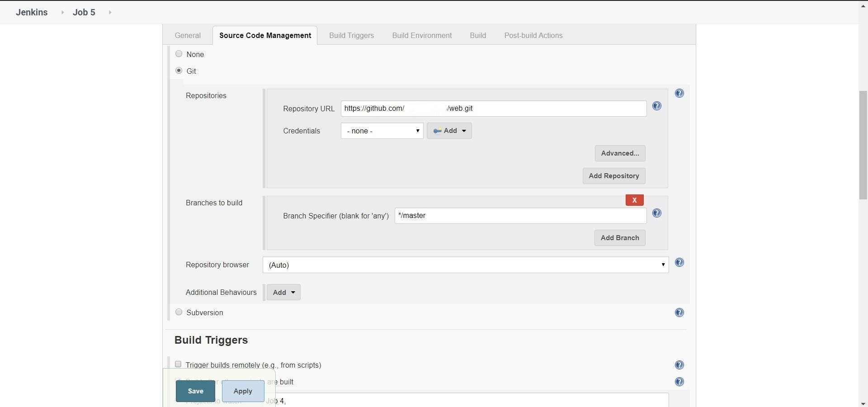Switch to the Build Environment tab

click(422, 35)
